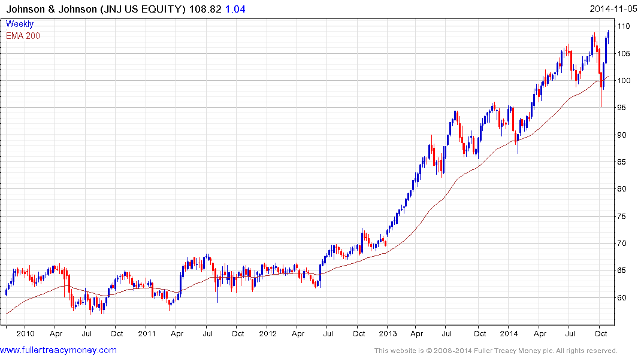644x359 pixels.
Task: Click the 'Weekly' timeframe label
Action: point(20,24)
